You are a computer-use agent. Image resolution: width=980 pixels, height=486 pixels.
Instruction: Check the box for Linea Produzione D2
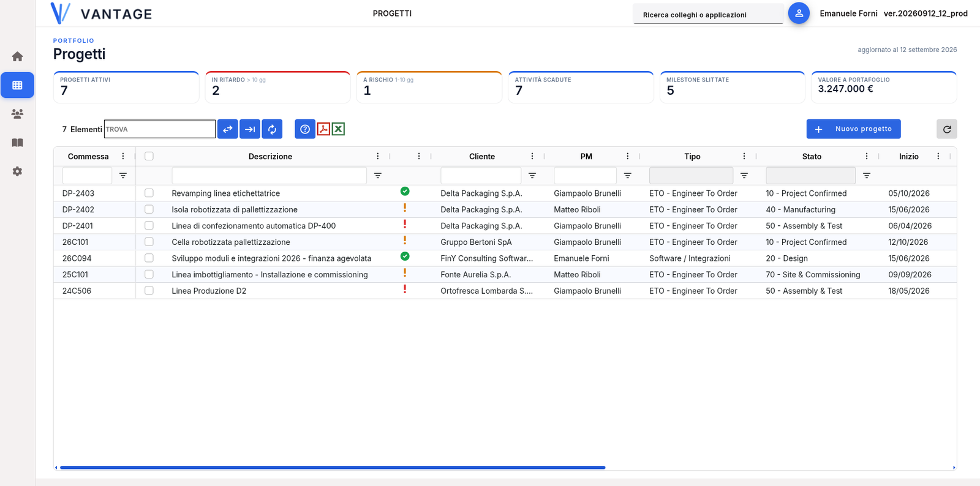pos(149,290)
